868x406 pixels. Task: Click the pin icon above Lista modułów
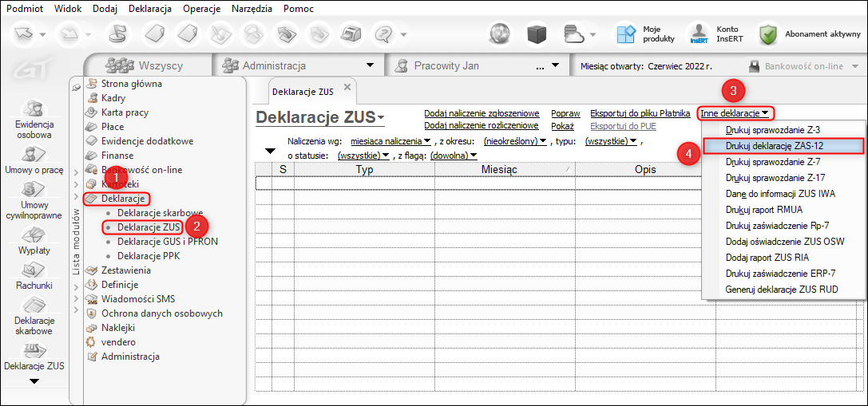[x=77, y=88]
